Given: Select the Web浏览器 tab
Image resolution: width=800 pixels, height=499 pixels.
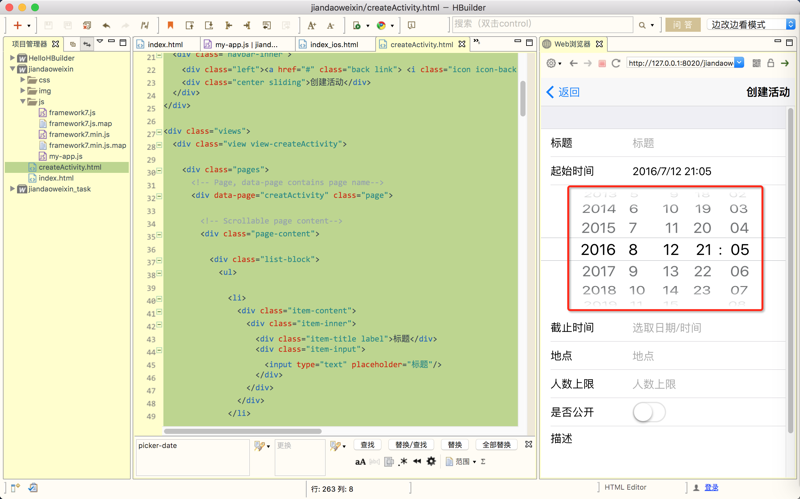Looking at the screenshot, I should point(572,44).
